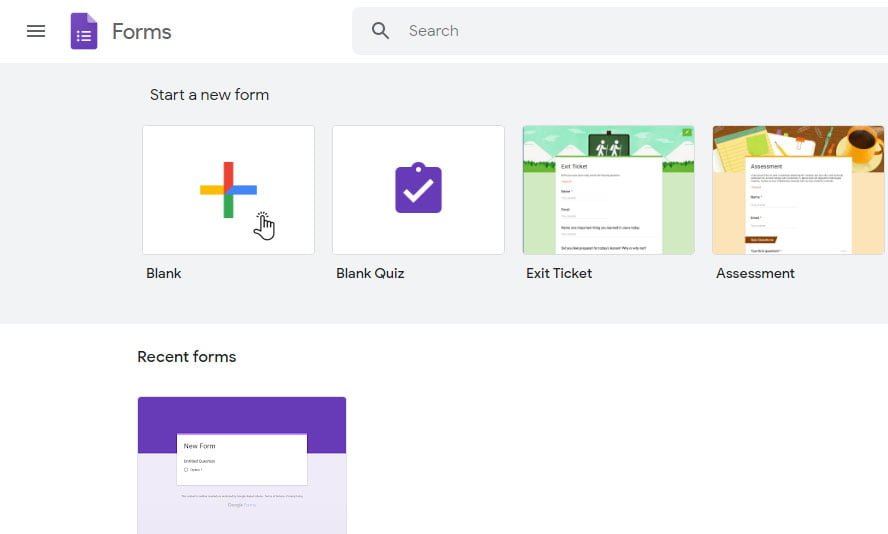Open the Exit Ticket template thumbnail
The image size is (888, 534).
click(x=608, y=190)
